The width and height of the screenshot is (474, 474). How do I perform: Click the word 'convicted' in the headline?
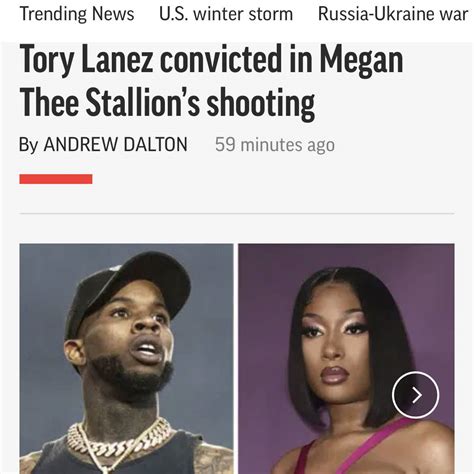tap(221, 60)
